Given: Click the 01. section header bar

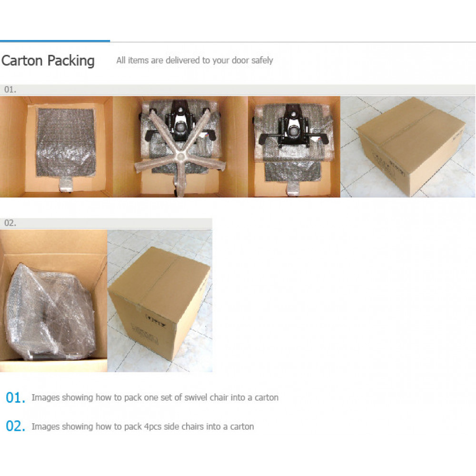Looking at the screenshot, I should (x=238, y=90).
